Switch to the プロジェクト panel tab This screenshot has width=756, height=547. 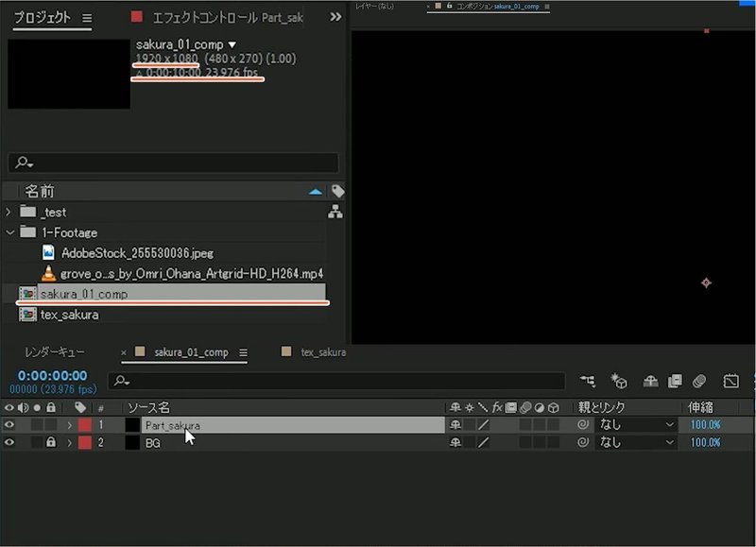point(43,17)
